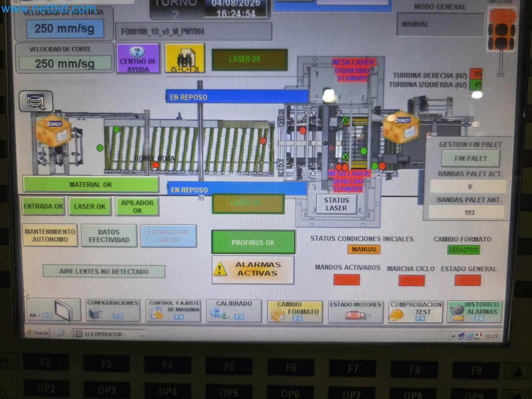This screenshot has width=532, height=399.
Task: Click the yellow binoculars S+C+F3 icon
Action: tap(185, 58)
